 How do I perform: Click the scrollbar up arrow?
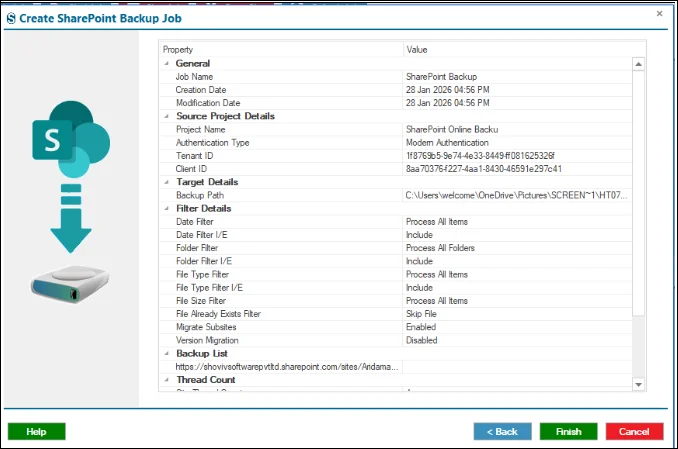[639, 64]
